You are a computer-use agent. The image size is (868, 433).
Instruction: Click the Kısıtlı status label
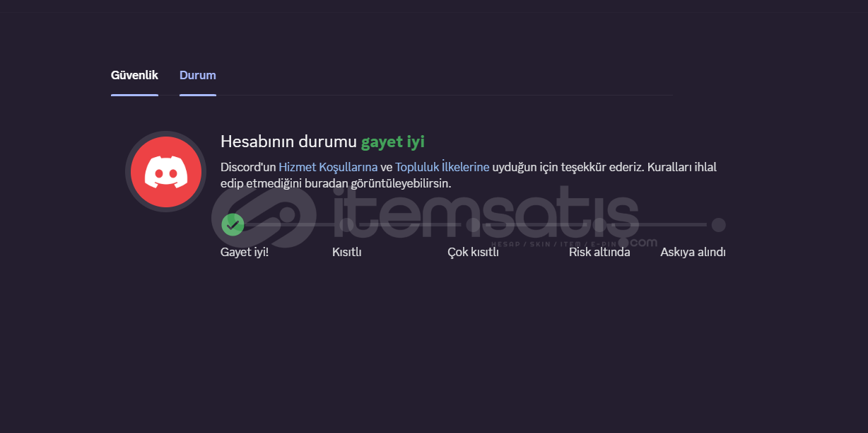(x=347, y=252)
